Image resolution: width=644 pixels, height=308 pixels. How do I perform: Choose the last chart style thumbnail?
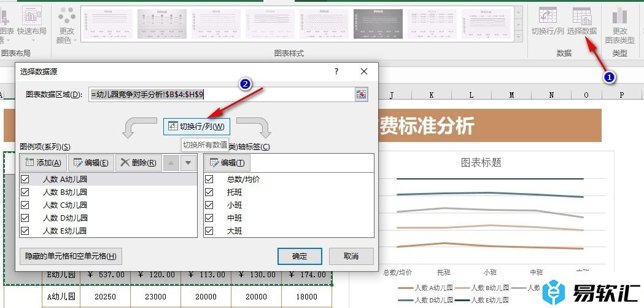click(486, 24)
